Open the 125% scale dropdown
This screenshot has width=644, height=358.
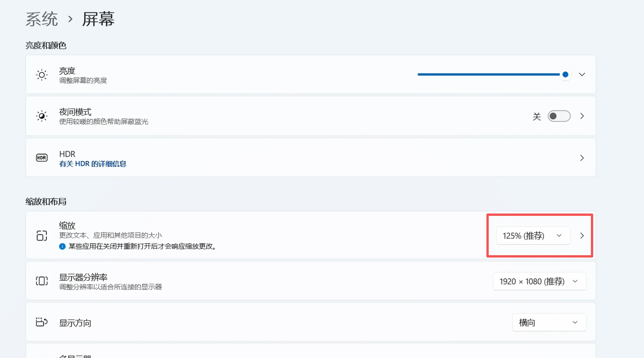(533, 236)
